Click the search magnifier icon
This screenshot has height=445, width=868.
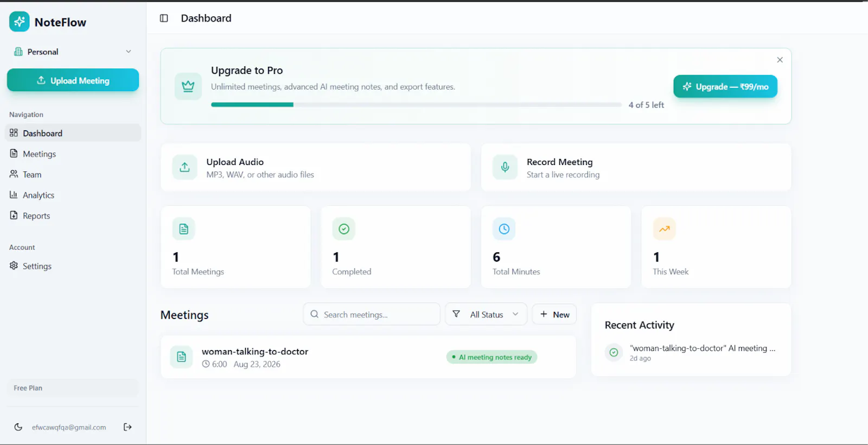coord(314,314)
